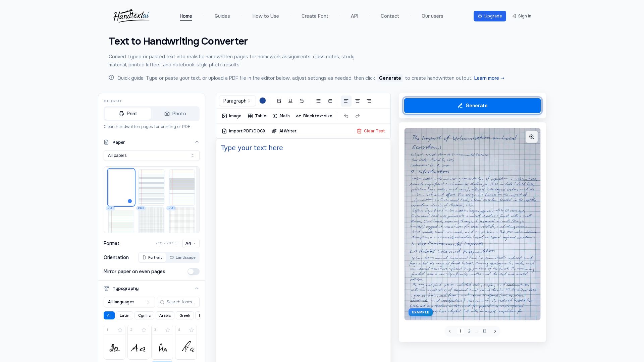Open the Paragraph style dropdown
Screen dimensions: 644x362
[x=237, y=101]
